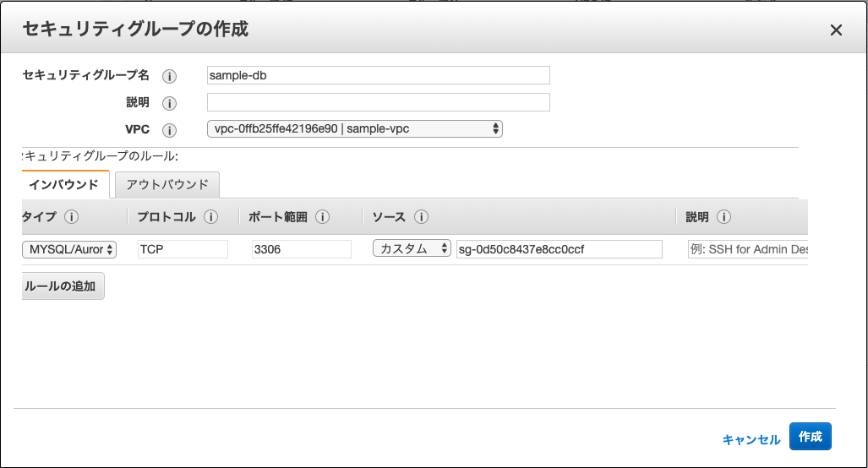This screenshot has height=468, width=868.
Task: Click info icon next to セキュリティグループ名
Action: point(169,76)
